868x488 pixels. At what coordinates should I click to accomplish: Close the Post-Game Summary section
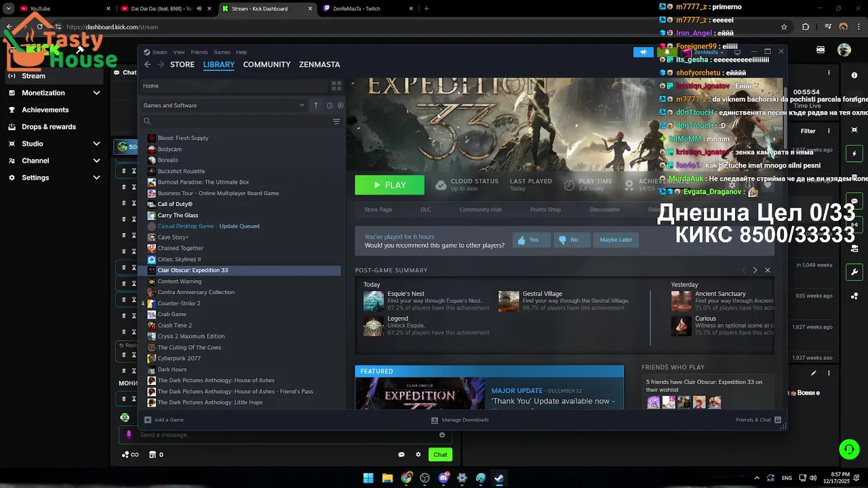(768, 270)
